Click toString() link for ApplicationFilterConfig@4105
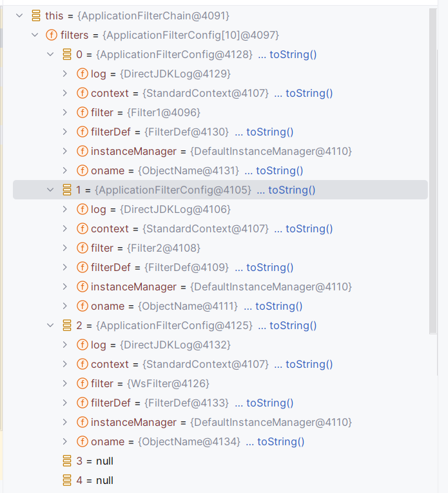The width and height of the screenshot is (448, 493). 291,190
